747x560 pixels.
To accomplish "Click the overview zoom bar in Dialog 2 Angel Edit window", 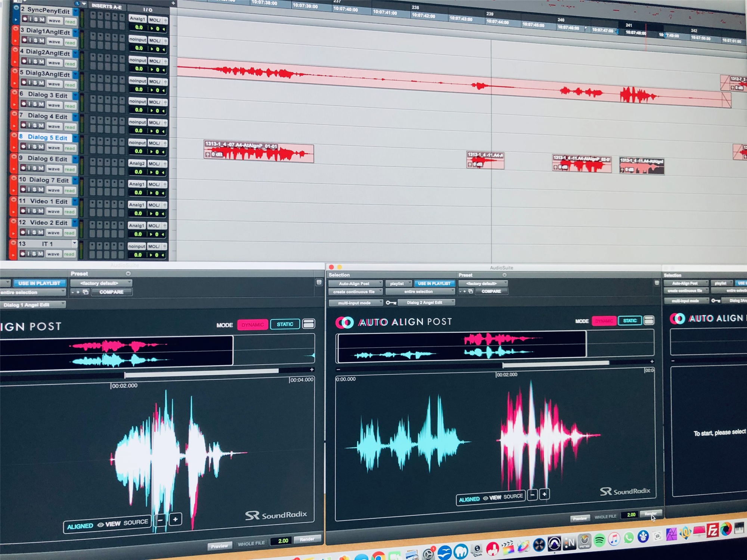I will coord(556,363).
